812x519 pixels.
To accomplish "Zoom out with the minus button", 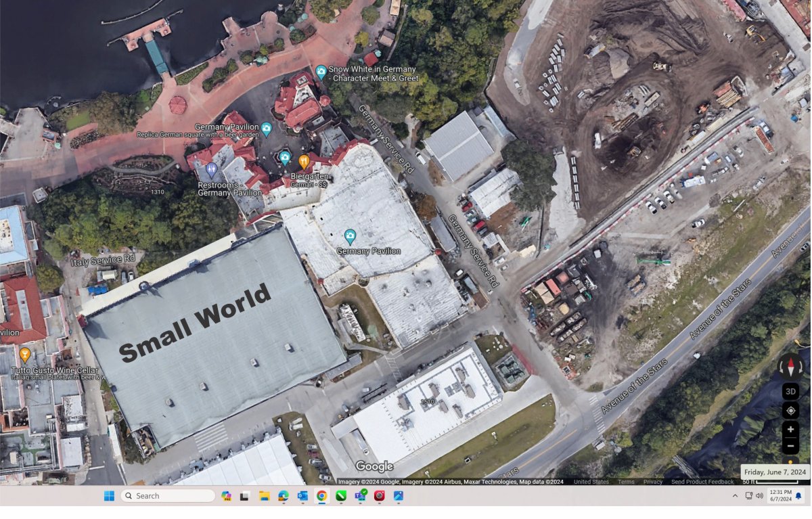I will (x=790, y=446).
